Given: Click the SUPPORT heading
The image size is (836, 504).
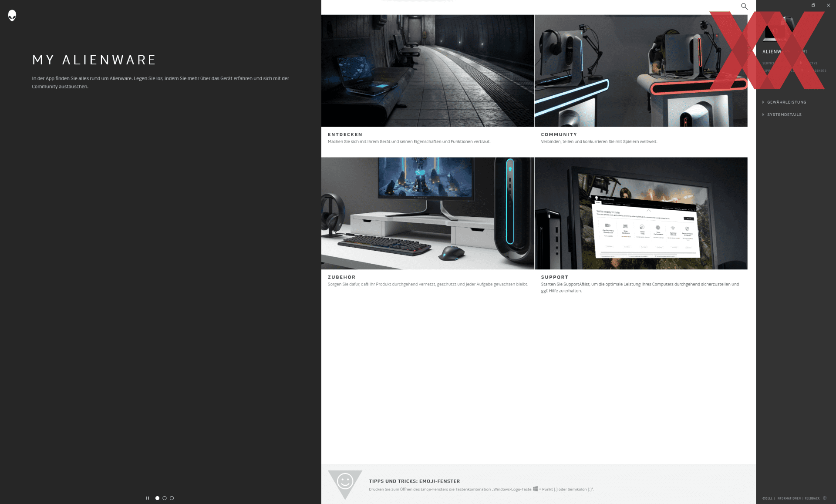Looking at the screenshot, I should pyautogui.click(x=555, y=277).
